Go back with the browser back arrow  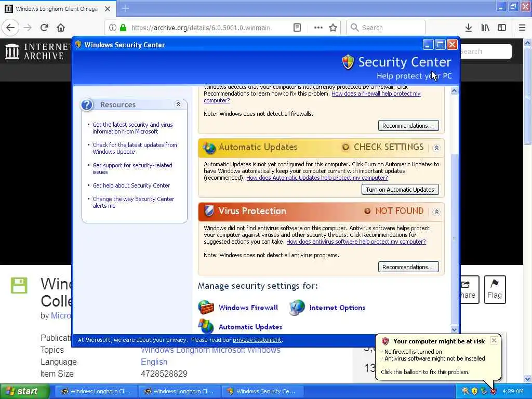tap(10, 28)
